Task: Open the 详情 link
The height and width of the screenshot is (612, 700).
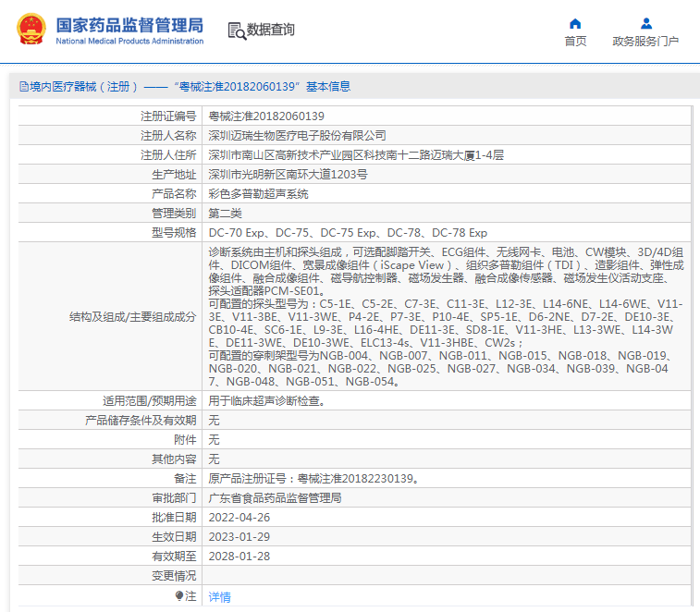Action: (220, 597)
